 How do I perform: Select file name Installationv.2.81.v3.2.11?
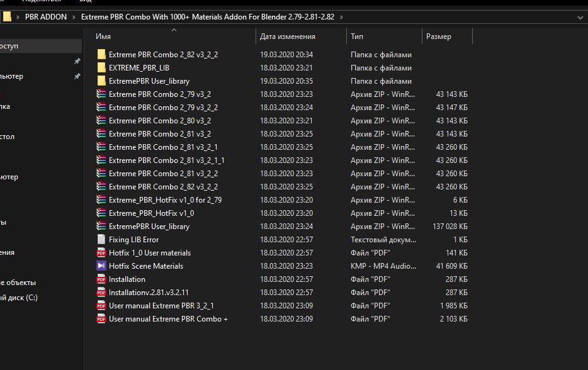coord(149,293)
